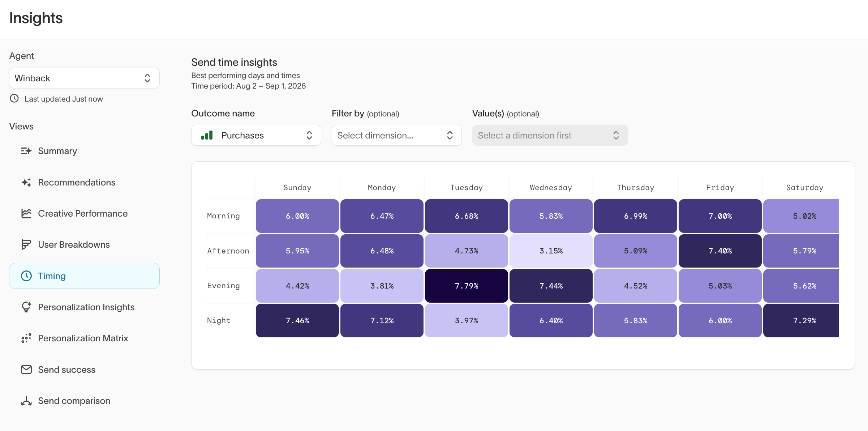Open the Select dimension filter dropdown
Viewport: 868px width, 431px height.
pyautogui.click(x=396, y=135)
